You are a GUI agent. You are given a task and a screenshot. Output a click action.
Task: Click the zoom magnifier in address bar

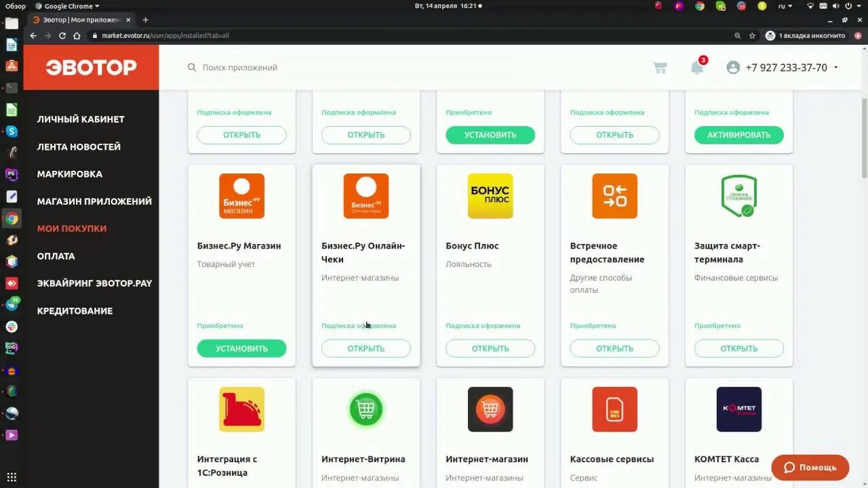737,35
